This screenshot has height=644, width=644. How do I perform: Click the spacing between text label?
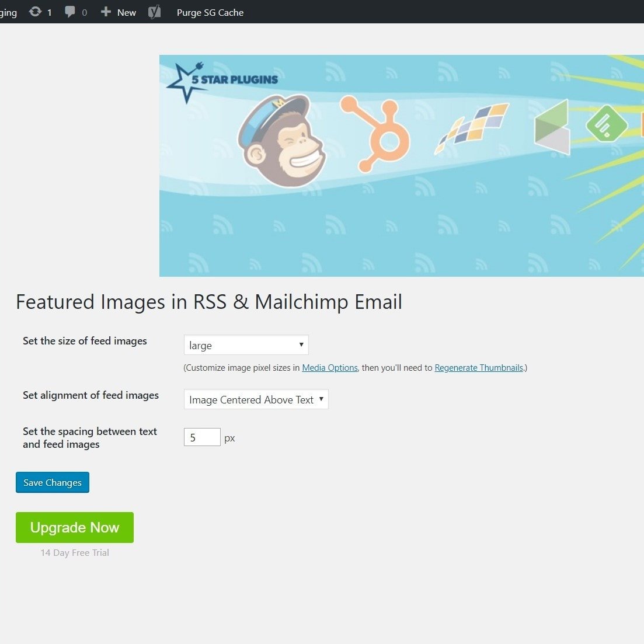90,438
